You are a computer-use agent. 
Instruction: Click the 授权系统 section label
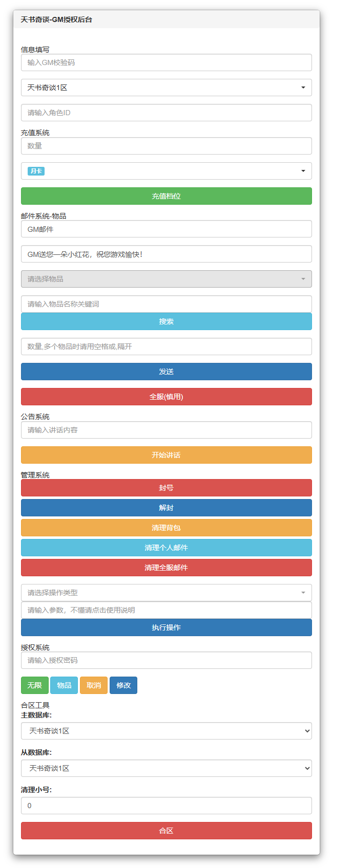click(35, 647)
